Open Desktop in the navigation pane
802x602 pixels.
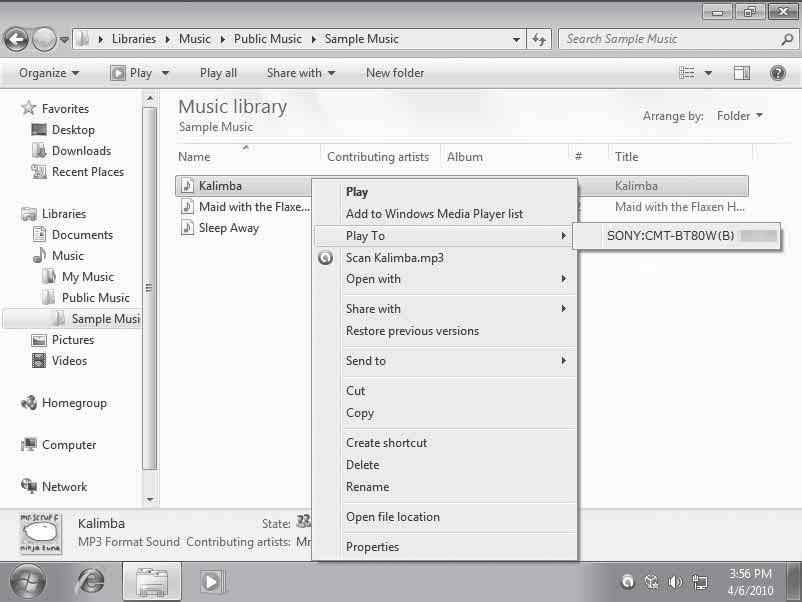click(63, 129)
